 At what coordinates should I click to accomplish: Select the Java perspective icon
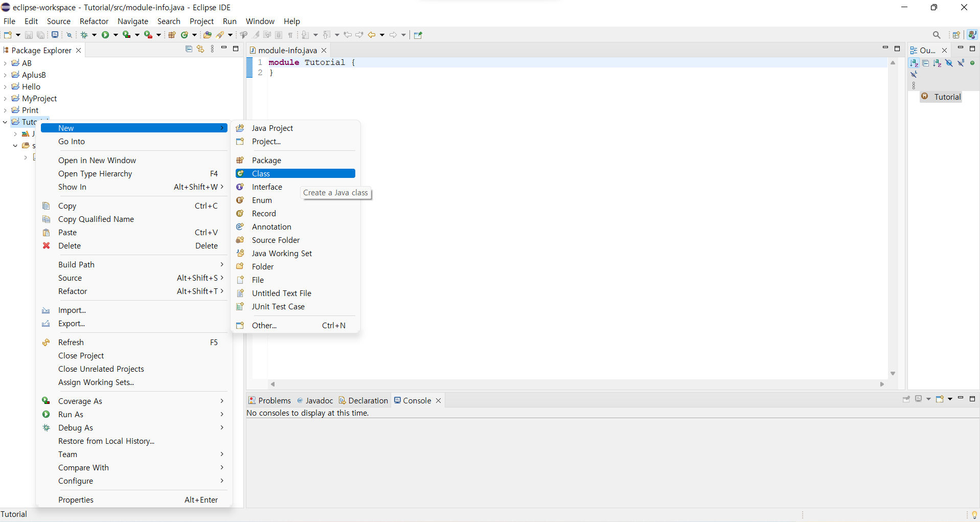pyautogui.click(x=972, y=35)
